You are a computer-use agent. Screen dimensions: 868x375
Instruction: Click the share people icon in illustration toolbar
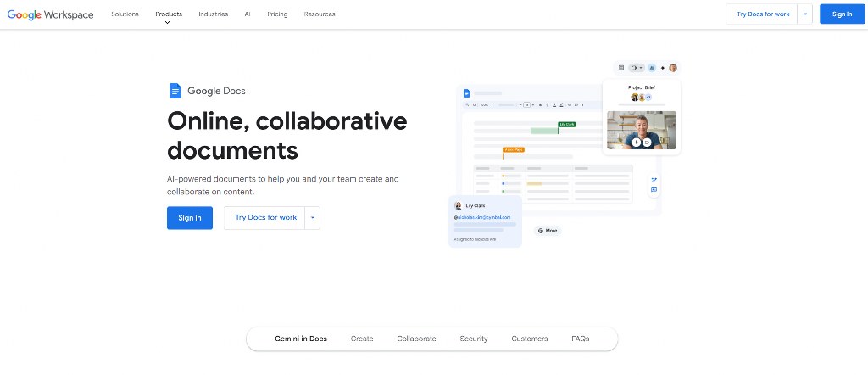[652, 68]
